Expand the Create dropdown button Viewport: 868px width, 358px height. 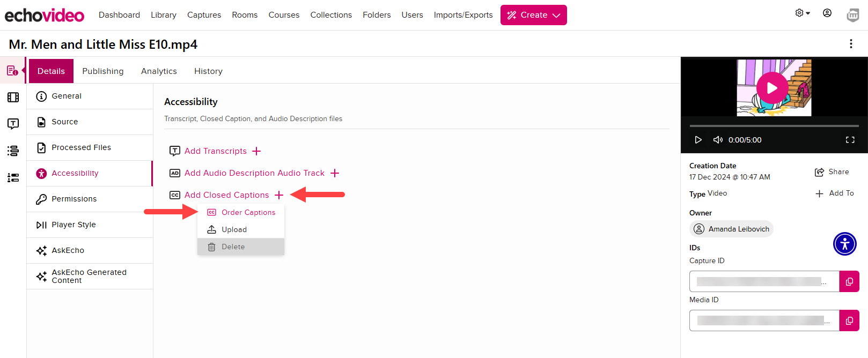(x=533, y=15)
